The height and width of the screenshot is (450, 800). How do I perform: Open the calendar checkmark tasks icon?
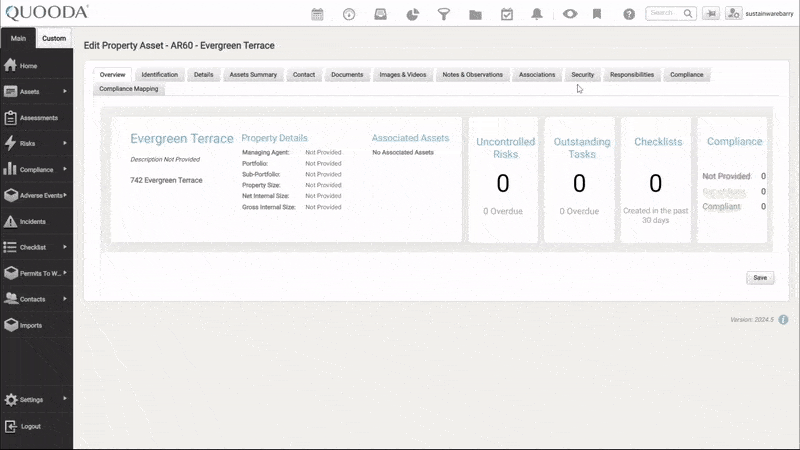pos(507,14)
